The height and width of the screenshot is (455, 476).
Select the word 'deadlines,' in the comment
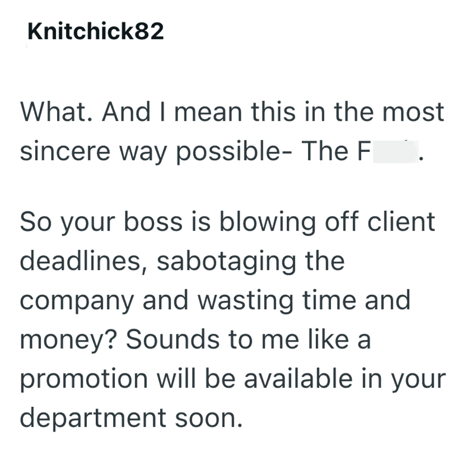click(x=84, y=261)
